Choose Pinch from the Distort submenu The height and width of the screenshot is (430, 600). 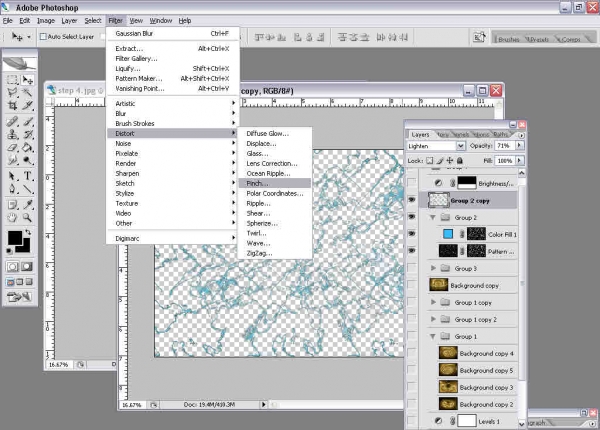tap(274, 183)
